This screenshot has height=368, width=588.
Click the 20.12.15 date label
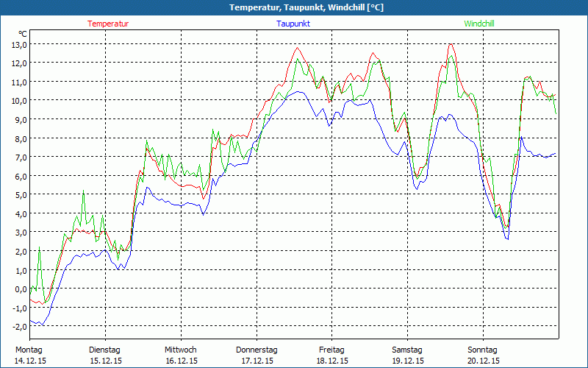click(484, 361)
